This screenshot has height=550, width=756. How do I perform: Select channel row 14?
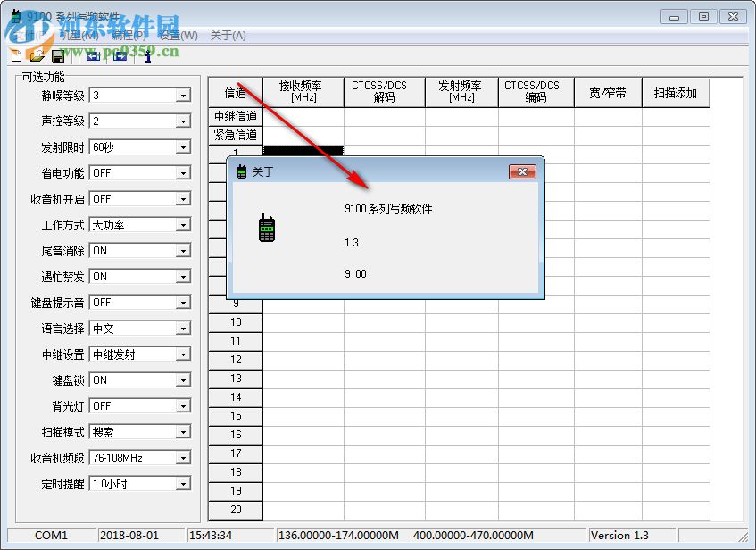pos(236,397)
